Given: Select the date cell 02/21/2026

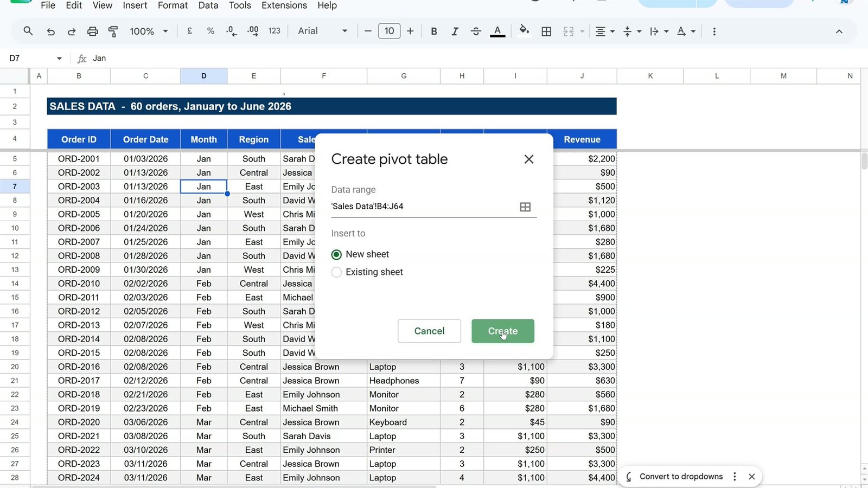Looking at the screenshot, I should [x=145, y=395].
